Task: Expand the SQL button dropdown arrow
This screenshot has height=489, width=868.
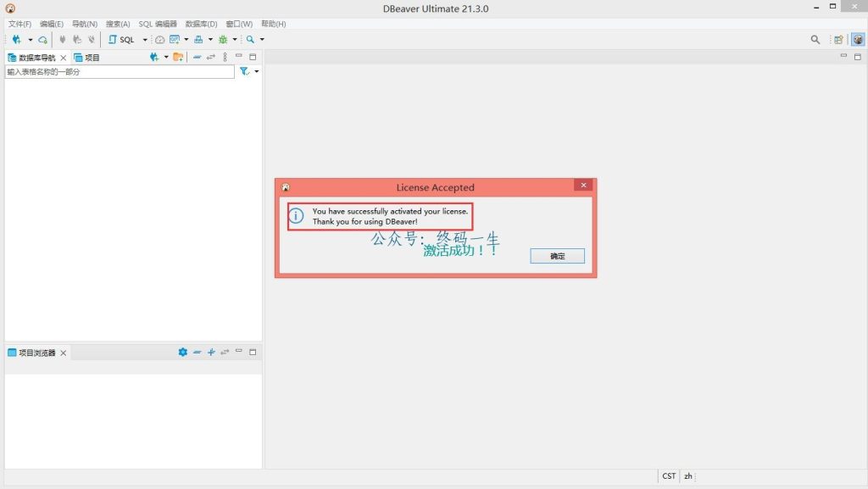Action: point(145,40)
